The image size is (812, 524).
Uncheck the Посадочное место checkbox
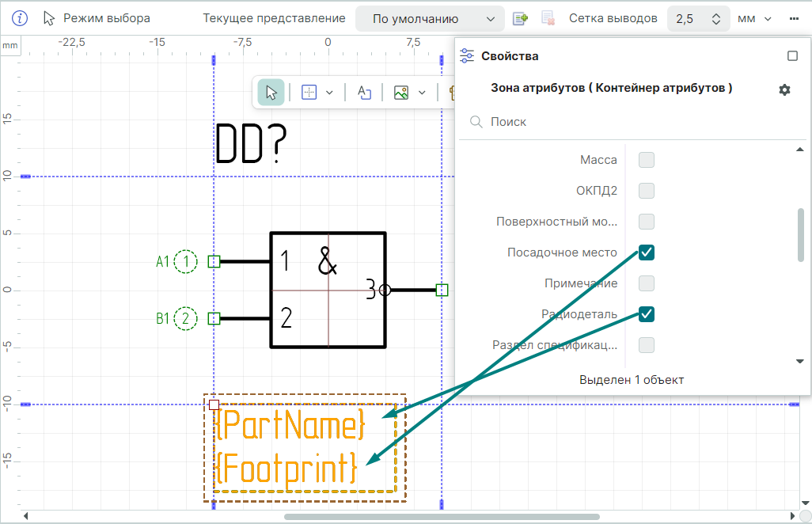pos(647,253)
